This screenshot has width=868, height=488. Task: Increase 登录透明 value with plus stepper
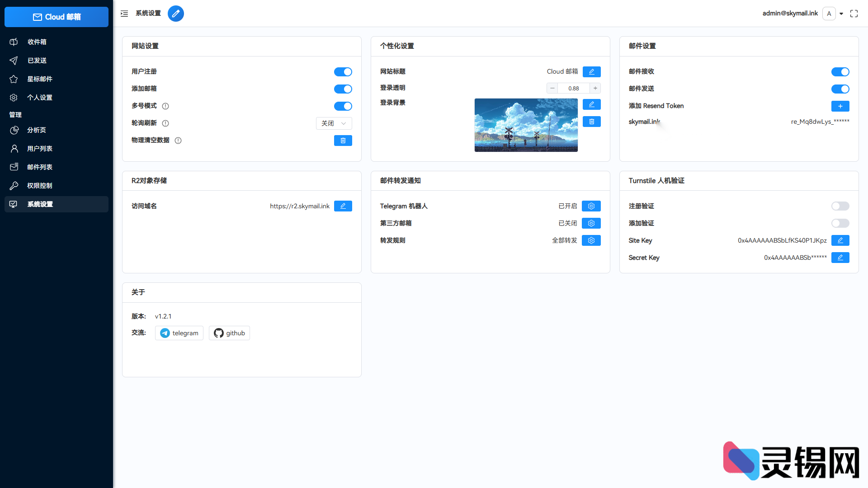click(595, 88)
